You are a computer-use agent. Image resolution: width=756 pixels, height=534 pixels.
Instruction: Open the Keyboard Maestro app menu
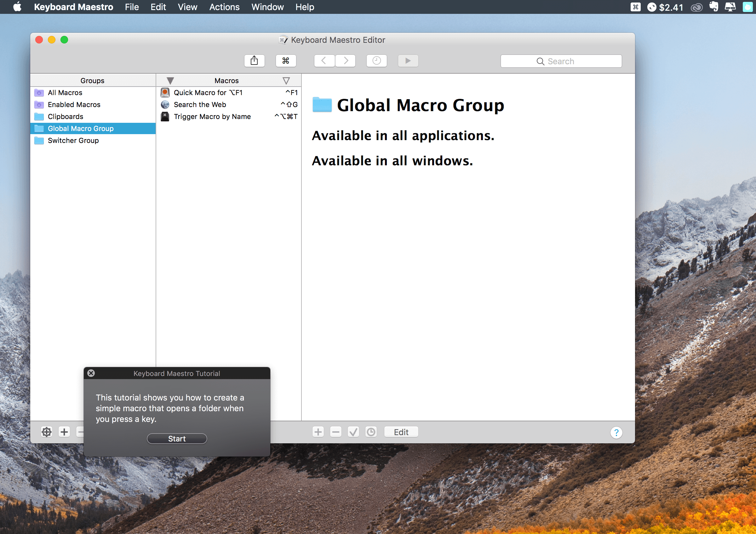point(73,7)
